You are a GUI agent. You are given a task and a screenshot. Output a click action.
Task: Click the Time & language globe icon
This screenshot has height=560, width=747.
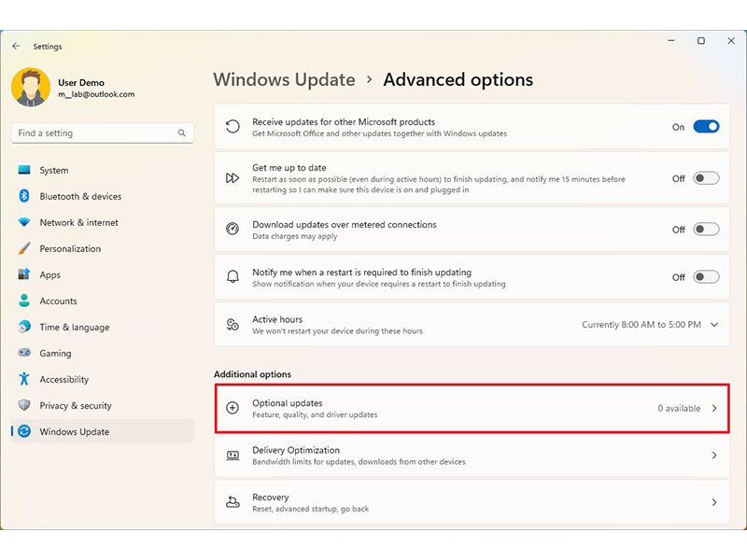coord(24,327)
